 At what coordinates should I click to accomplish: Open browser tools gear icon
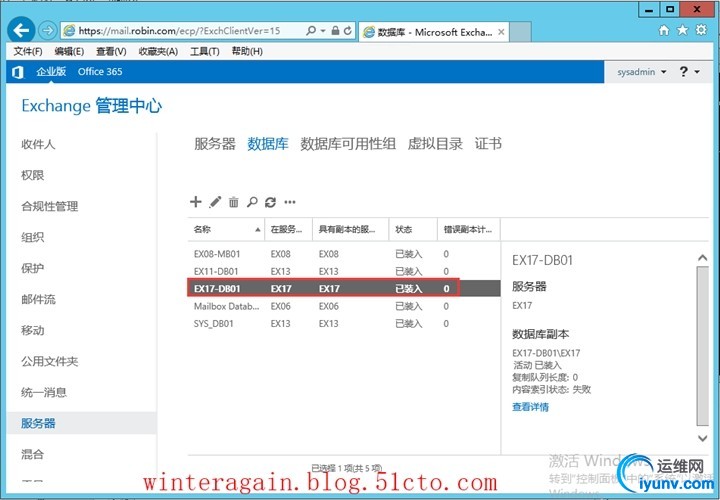click(701, 30)
